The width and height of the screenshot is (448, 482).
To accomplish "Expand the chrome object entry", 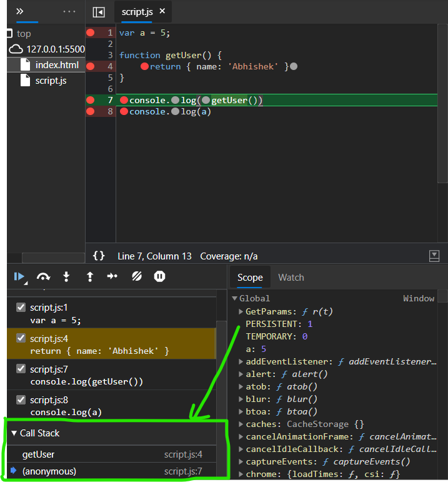I will (x=241, y=474).
